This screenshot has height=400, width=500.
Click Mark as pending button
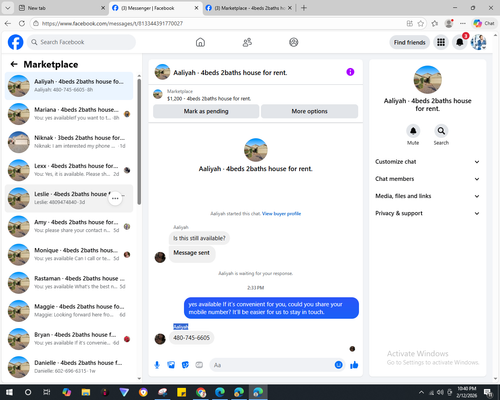(x=206, y=111)
